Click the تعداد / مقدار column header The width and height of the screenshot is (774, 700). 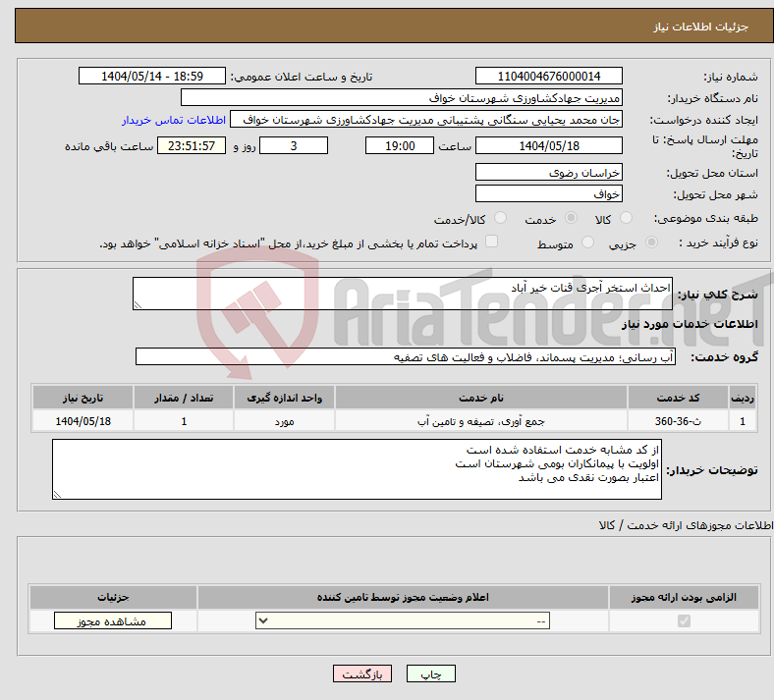[184, 398]
